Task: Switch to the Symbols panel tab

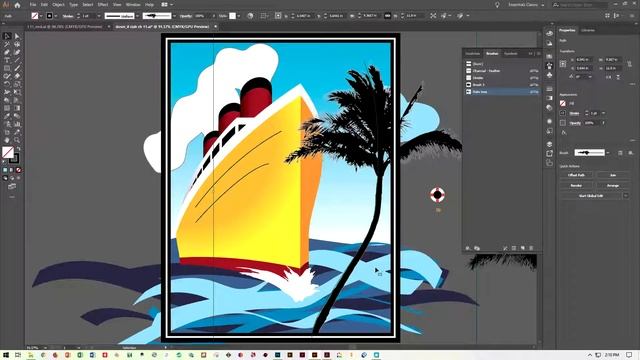Action: [x=510, y=53]
